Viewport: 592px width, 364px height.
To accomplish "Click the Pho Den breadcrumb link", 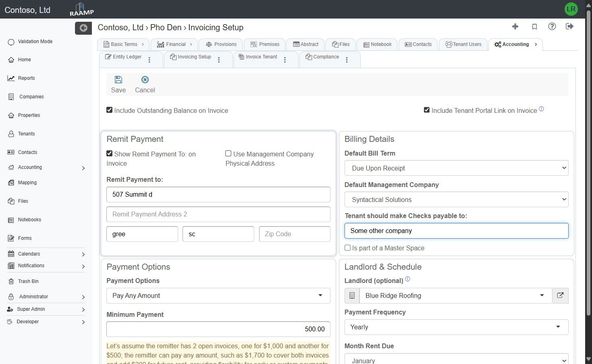I will coord(166,27).
